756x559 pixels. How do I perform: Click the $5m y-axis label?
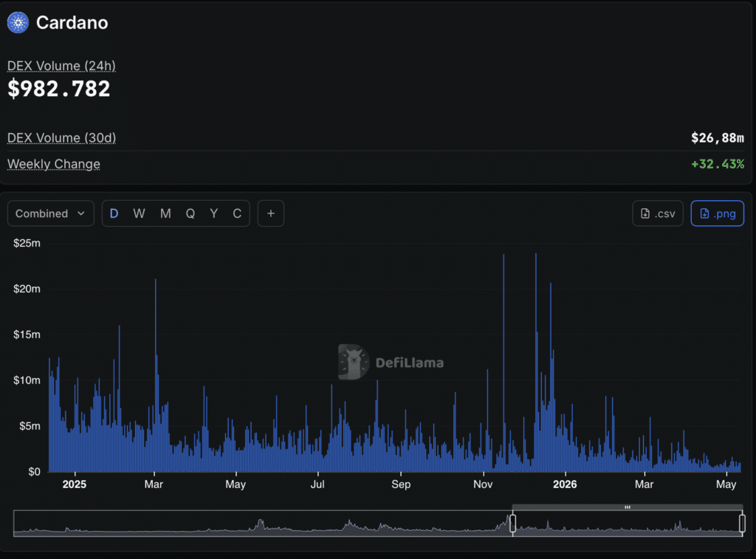(x=30, y=426)
